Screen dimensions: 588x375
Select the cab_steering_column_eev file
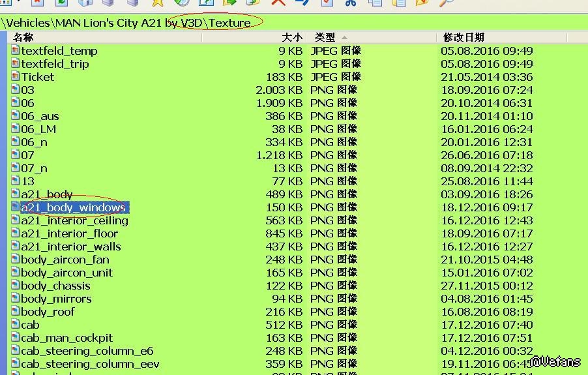pyautogui.click(x=90, y=364)
